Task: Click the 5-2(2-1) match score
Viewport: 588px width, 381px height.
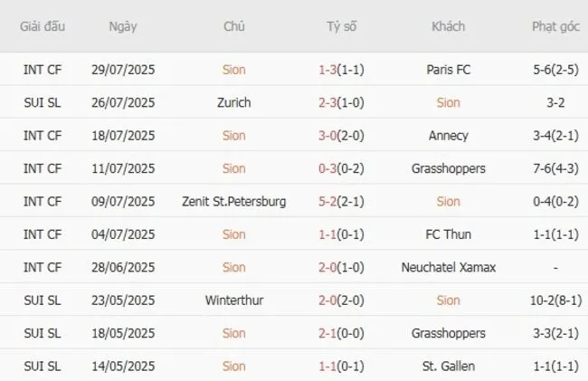Action: coord(342,202)
